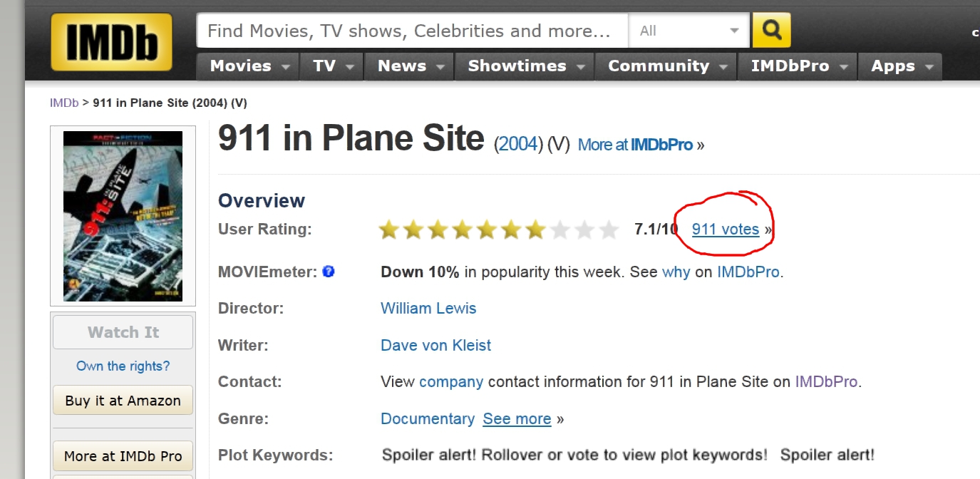Click the 911 in Plane Site poster
Image resolution: width=980 pixels, height=479 pixels.
pos(123,216)
